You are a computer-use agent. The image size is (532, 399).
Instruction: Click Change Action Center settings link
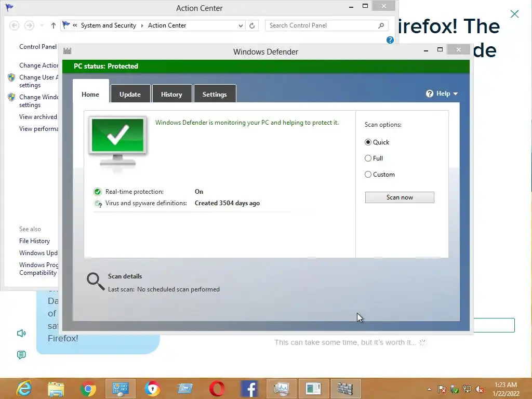(x=38, y=65)
